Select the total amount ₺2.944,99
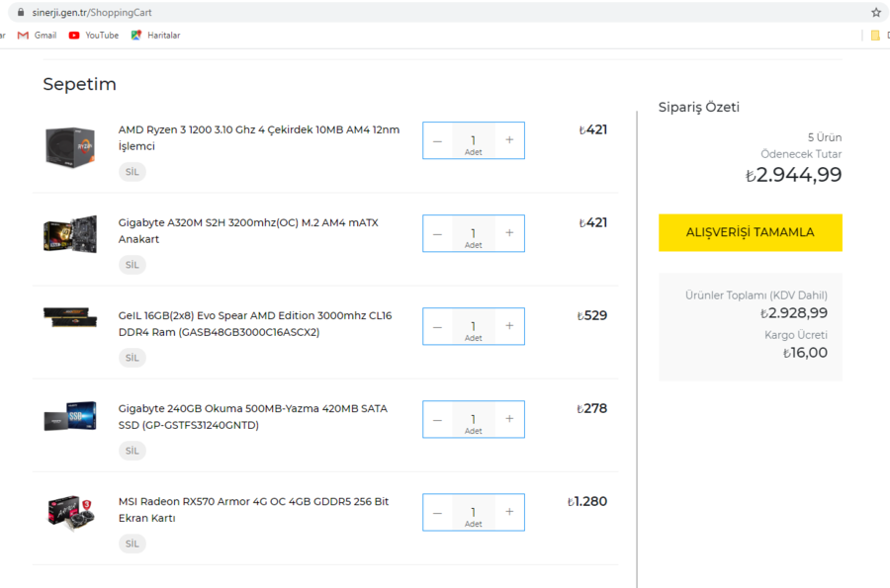 [793, 175]
